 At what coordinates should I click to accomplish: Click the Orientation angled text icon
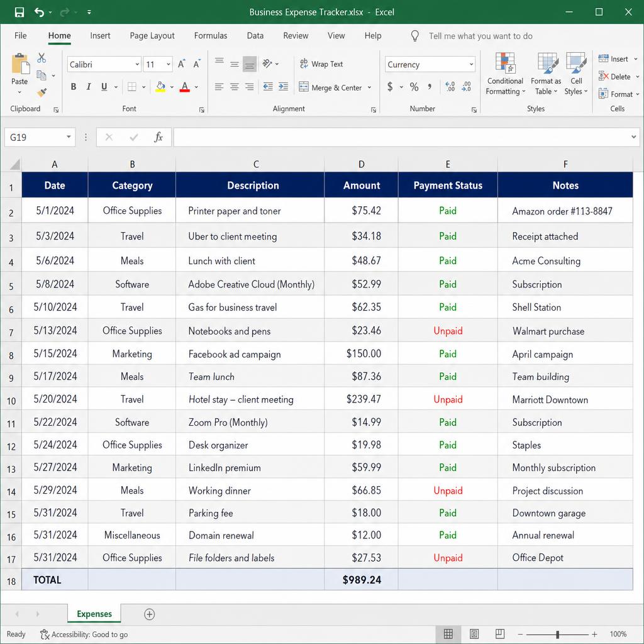tap(267, 64)
